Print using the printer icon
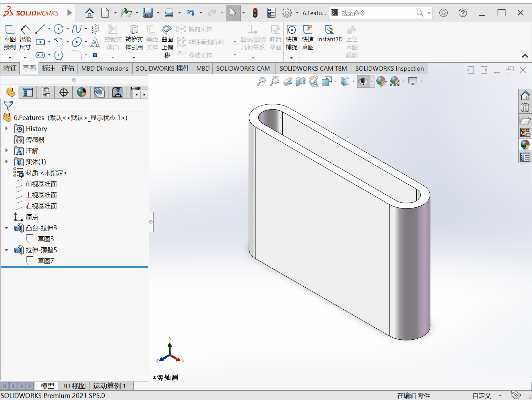Viewport: 532px width, 400px height. (169, 13)
